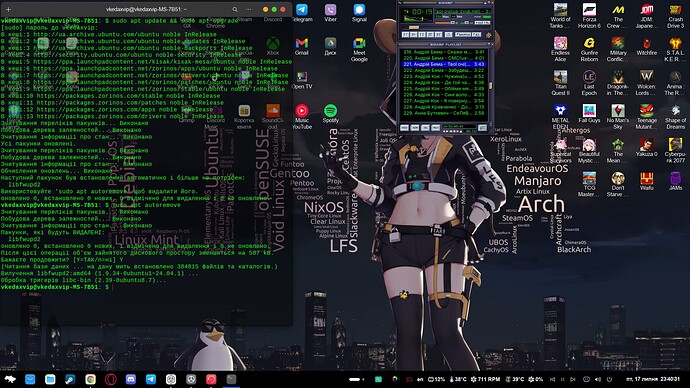Add a new terminal tab

8,9
